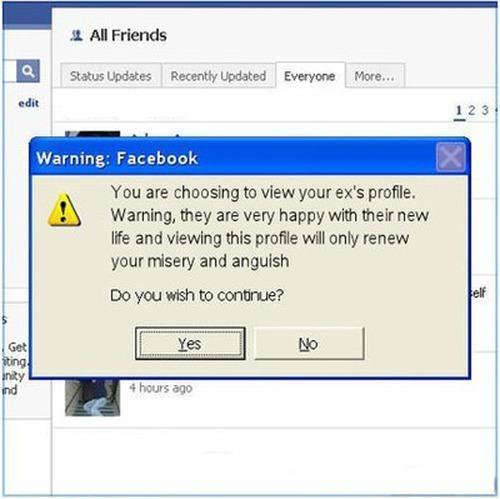Click the 4 hours ago timestamp

tap(161, 388)
